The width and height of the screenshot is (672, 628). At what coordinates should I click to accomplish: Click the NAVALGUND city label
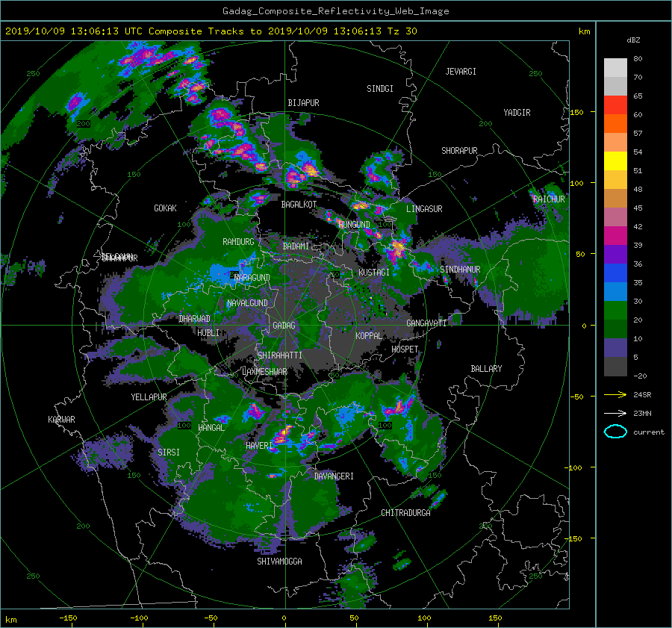pos(247,303)
